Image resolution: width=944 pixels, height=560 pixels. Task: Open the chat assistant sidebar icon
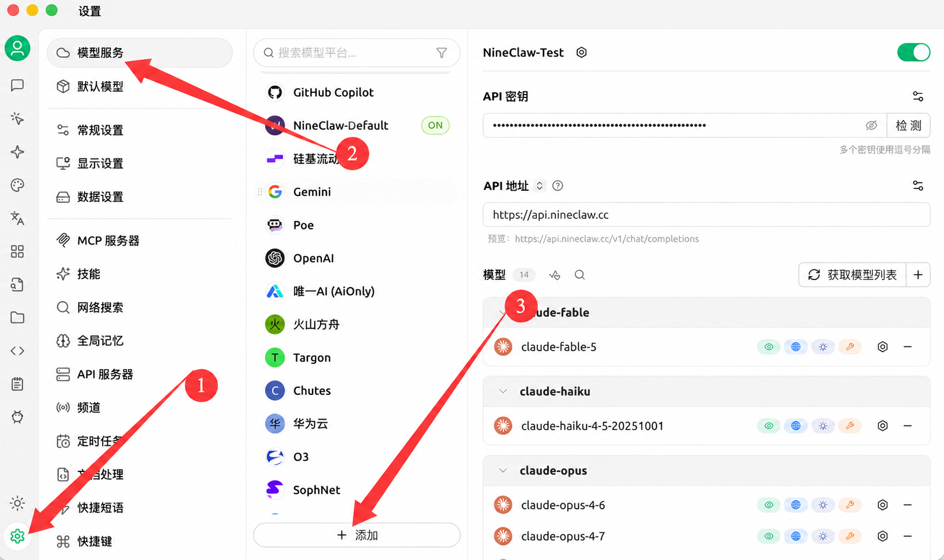tap(17, 85)
